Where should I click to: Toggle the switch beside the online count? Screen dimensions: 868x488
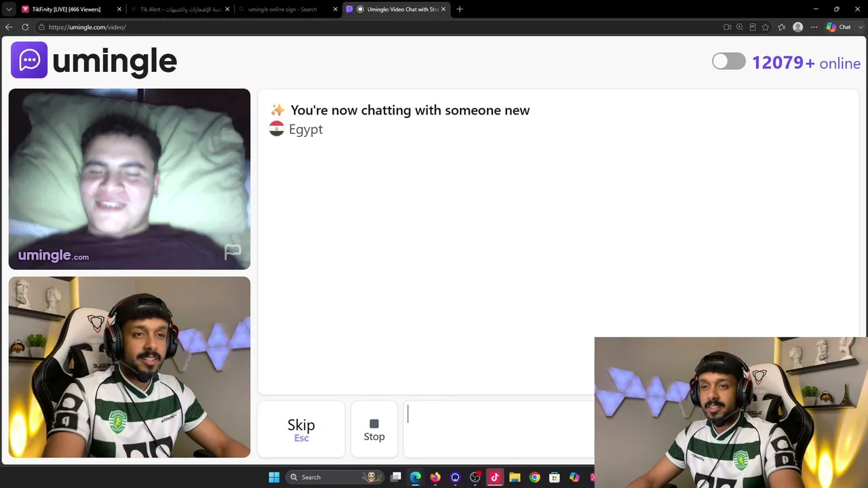click(x=729, y=62)
